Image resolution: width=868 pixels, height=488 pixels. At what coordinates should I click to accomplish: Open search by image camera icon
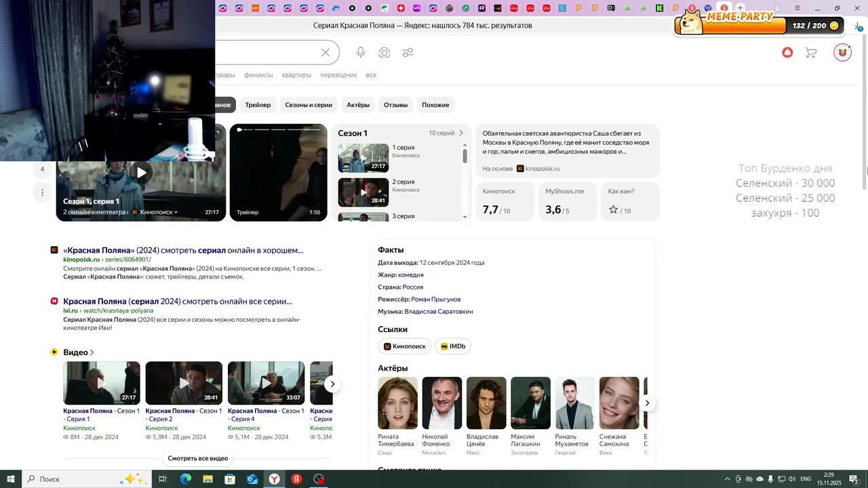click(384, 53)
